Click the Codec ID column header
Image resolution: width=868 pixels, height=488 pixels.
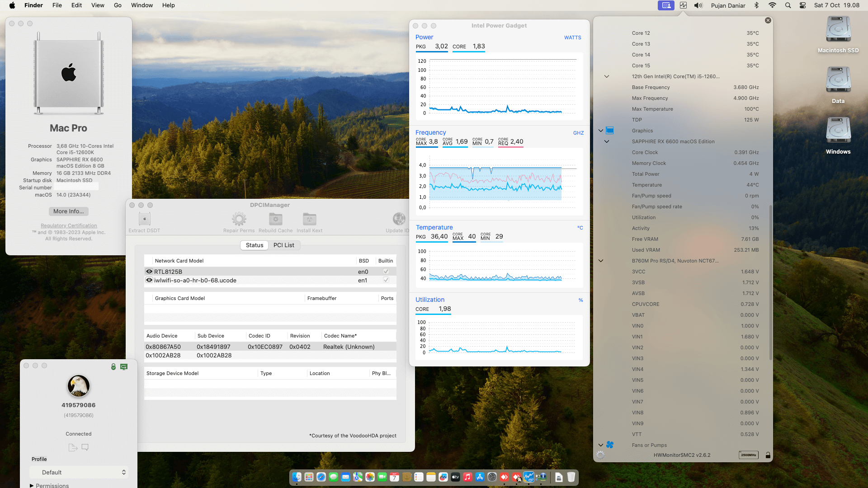click(267, 336)
